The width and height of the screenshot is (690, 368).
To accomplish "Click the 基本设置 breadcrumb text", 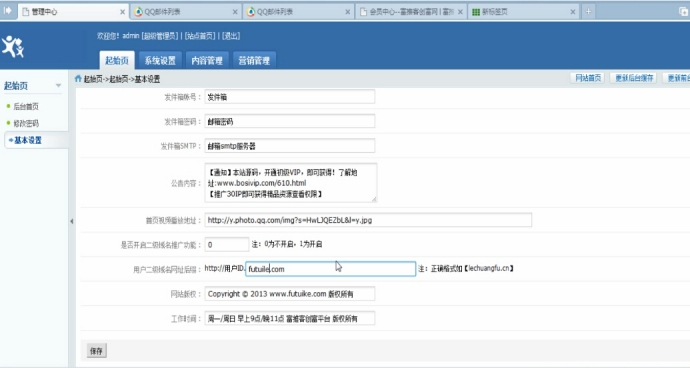I will coord(147,79).
